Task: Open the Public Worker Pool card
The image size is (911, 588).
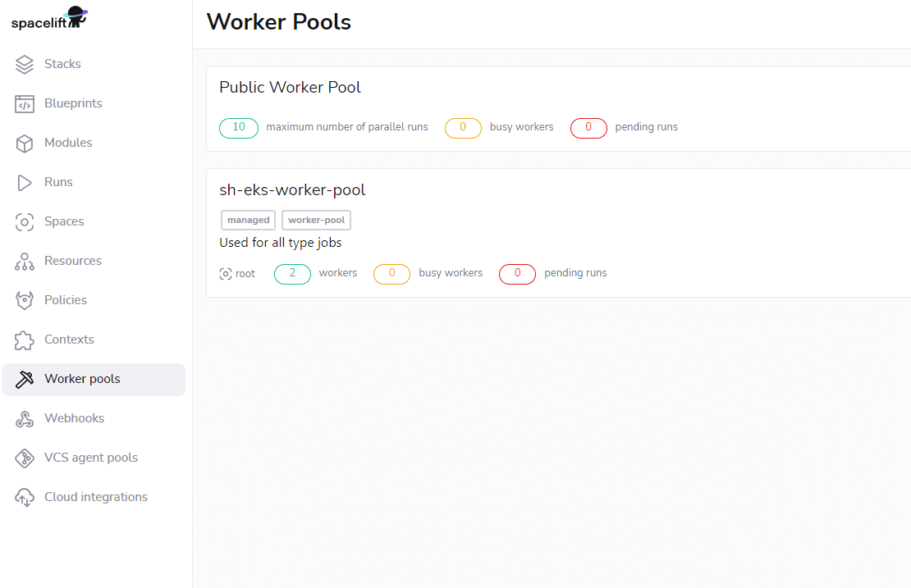Action: click(x=290, y=87)
